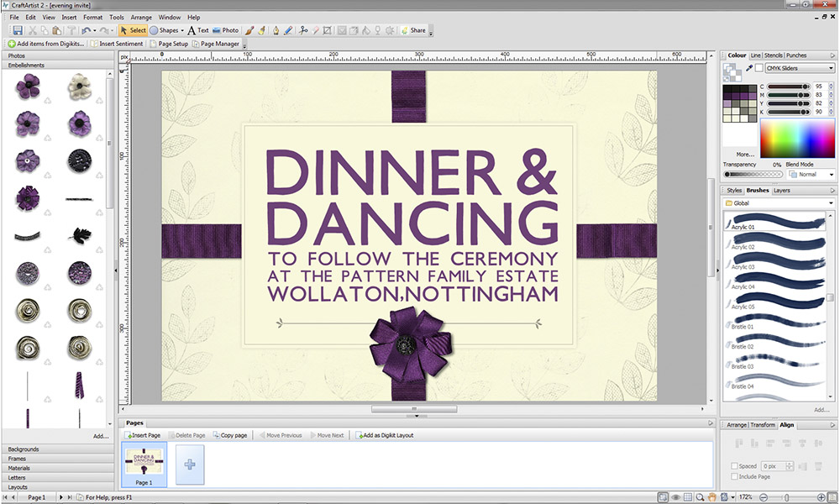
Task: Click Add items from Digikits button
Action: click(x=48, y=44)
